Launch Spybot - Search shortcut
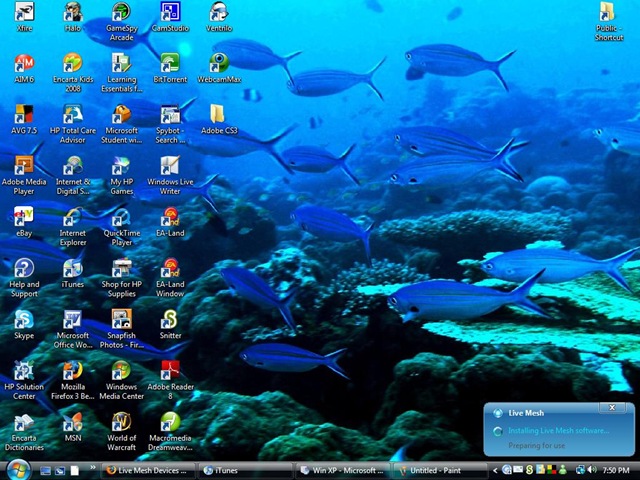The height and width of the screenshot is (480, 640). (x=170, y=124)
